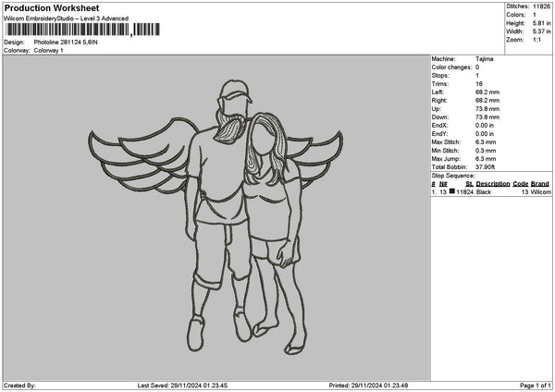Click the black thread color swatch

[x=452, y=191]
